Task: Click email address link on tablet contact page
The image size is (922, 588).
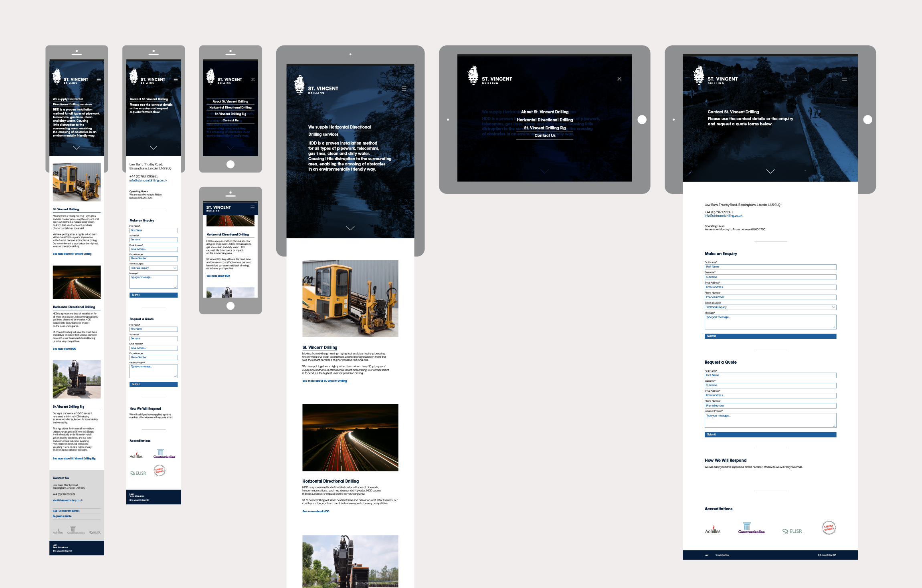Action: (x=724, y=215)
